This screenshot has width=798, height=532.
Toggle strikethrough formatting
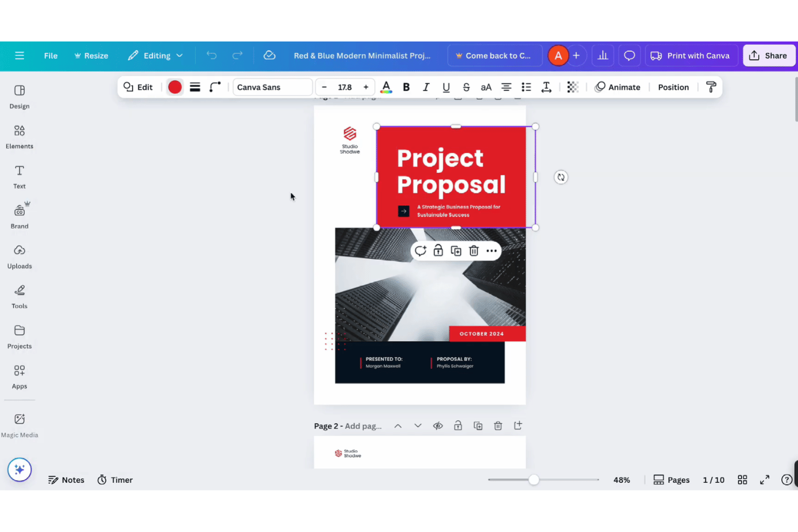coord(466,87)
